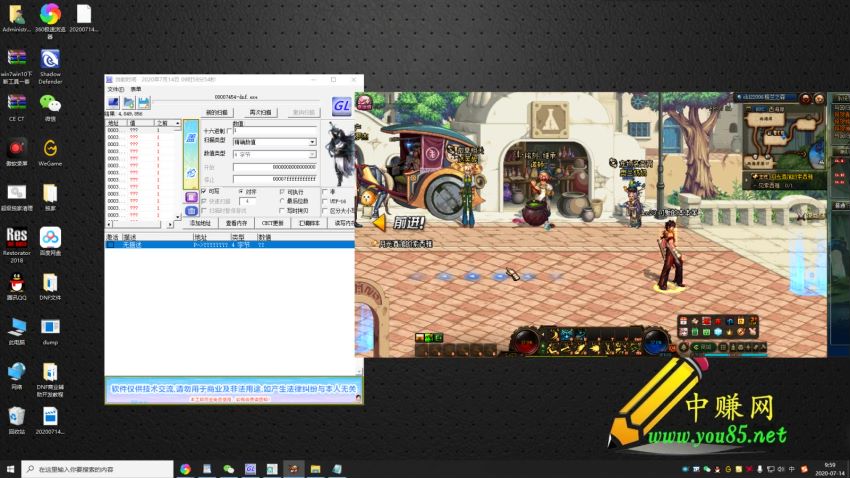Click the CRC button in the bottom row
Image resolution: width=850 pixels, height=478 pixels.
(x=273, y=223)
